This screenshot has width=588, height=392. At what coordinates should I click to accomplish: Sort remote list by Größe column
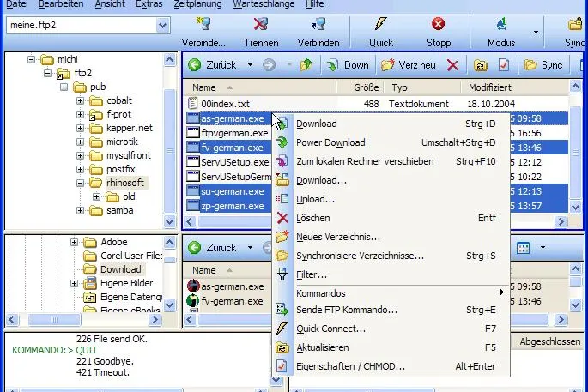coord(360,87)
